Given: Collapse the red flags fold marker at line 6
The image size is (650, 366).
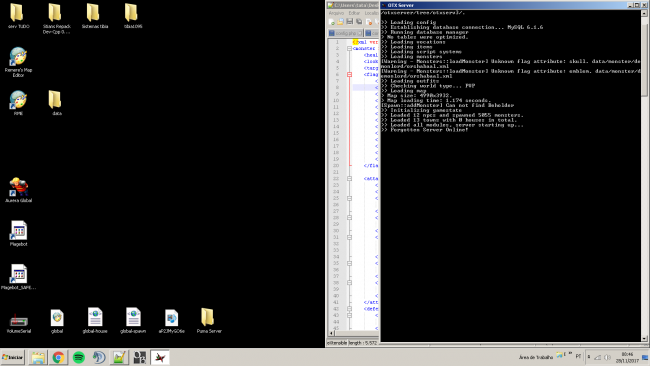Looking at the screenshot, I should click(349, 75).
